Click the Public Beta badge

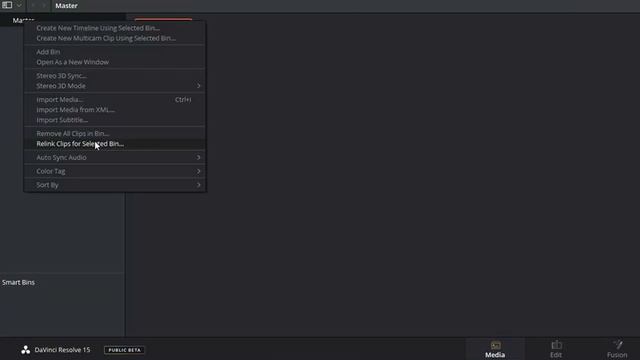tap(124, 350)
